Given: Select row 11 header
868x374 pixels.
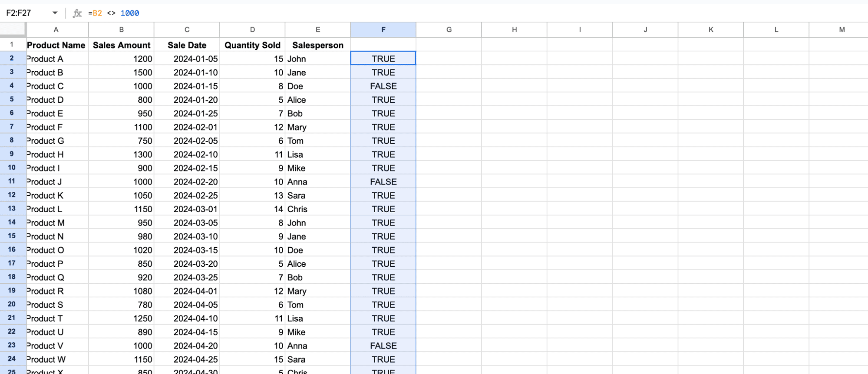Looking at the screenshot, I should (x=12, y=181).
